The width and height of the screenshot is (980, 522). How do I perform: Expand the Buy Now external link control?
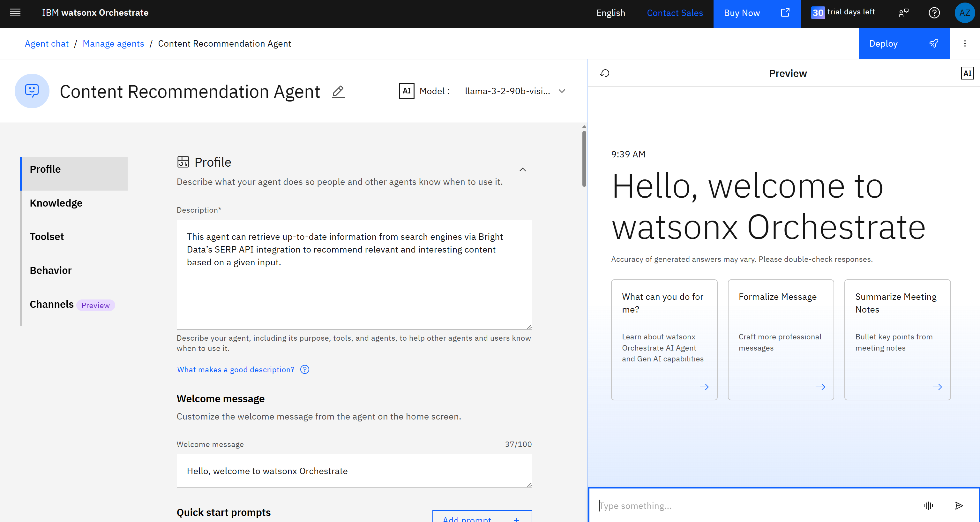(x=785, y=12)
